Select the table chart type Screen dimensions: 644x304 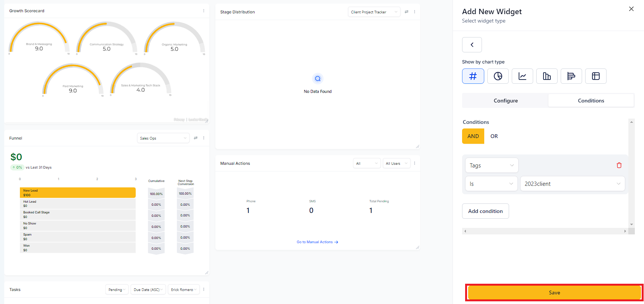tap(595, 76)
